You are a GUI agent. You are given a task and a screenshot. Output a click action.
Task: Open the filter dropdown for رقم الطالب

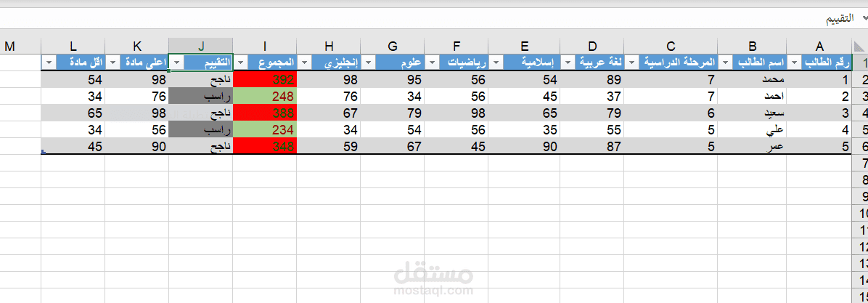[x=795, y=62]
